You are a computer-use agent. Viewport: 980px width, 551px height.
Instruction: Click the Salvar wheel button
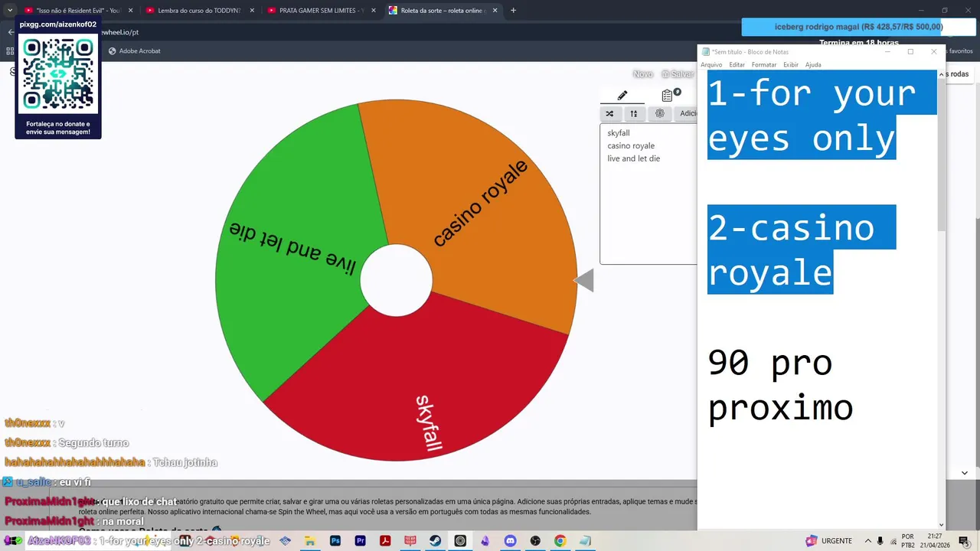point(678,74)
